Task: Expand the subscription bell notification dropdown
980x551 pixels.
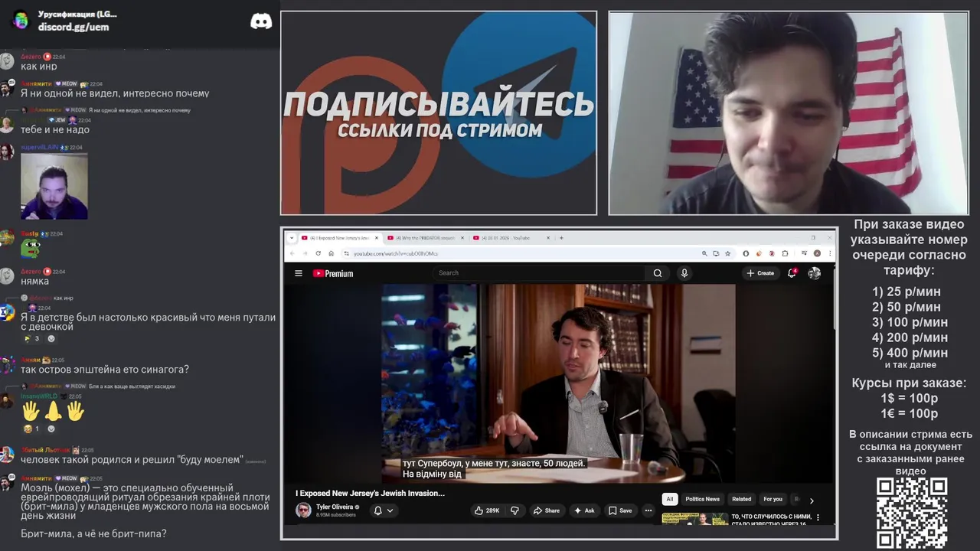Action: (384, 510)
